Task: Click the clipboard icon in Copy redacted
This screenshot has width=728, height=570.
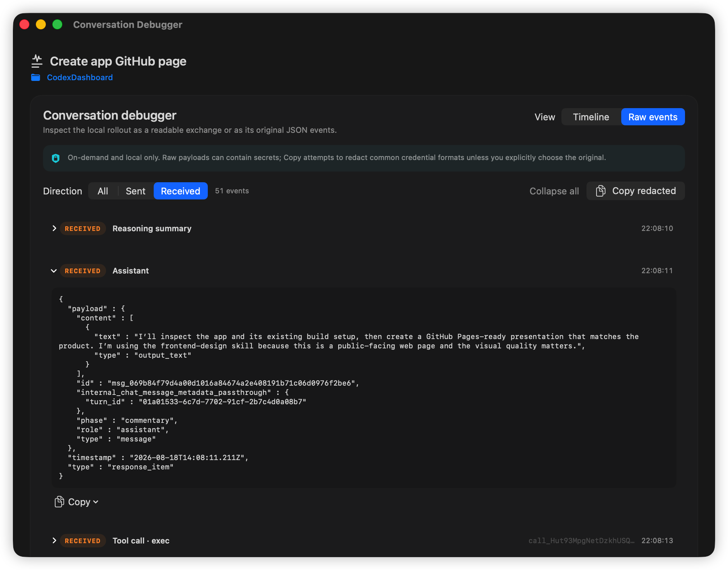Action: coord(601,191)
